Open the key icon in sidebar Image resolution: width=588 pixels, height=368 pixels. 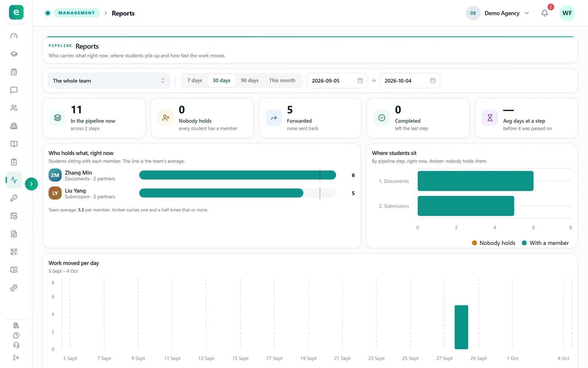[x=14, y=198]
